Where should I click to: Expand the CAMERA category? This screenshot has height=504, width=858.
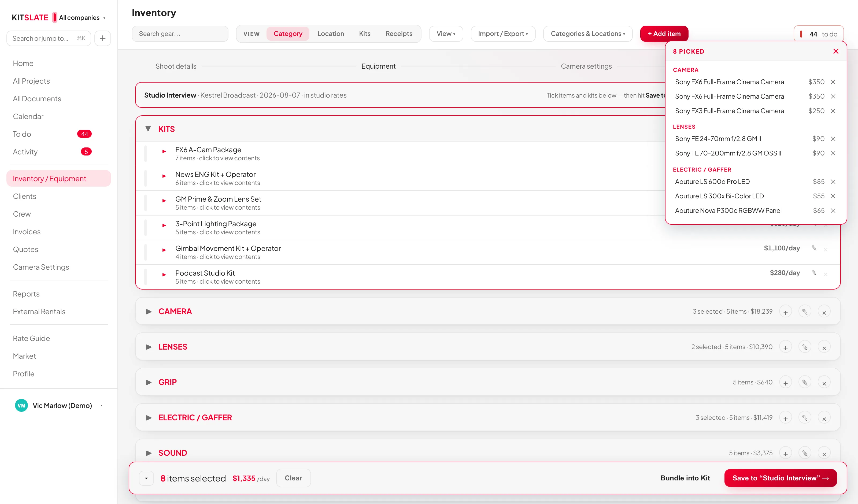click(x=149, y=312)
